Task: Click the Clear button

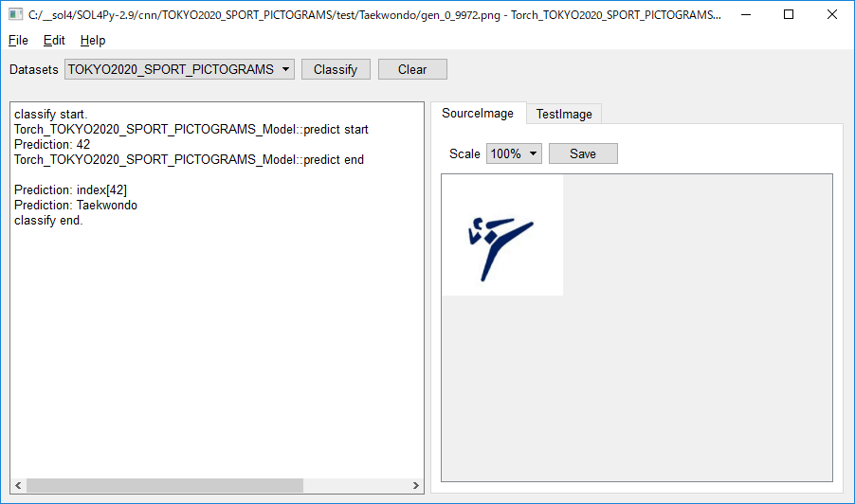Action: pyautogui.click(x=412, y=69)
